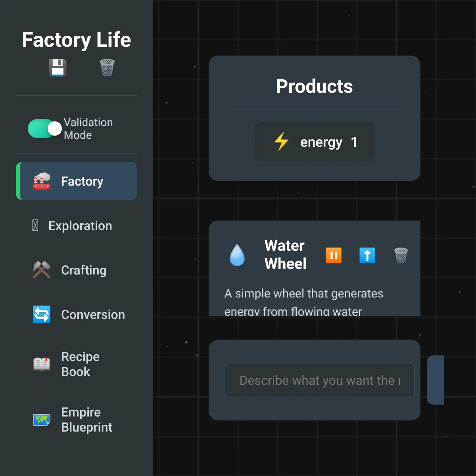The image size is (476, 476).
Task: Delete the Water Wheel using its trash icon
Action: [401, 255]
